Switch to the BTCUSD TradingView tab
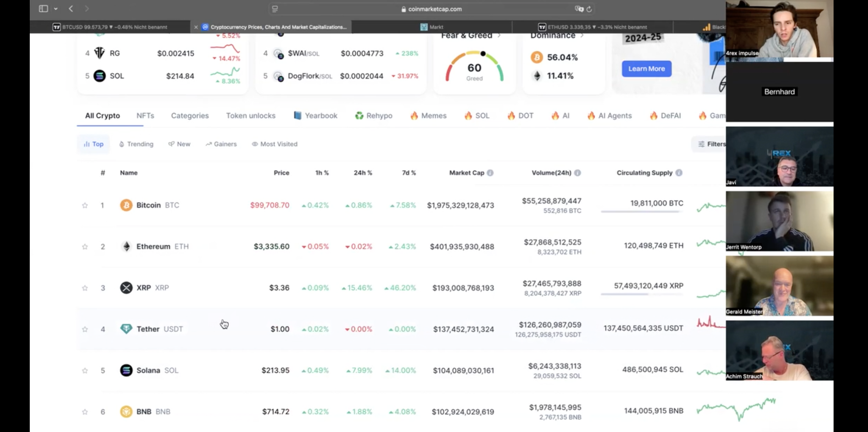 (110, 27)
